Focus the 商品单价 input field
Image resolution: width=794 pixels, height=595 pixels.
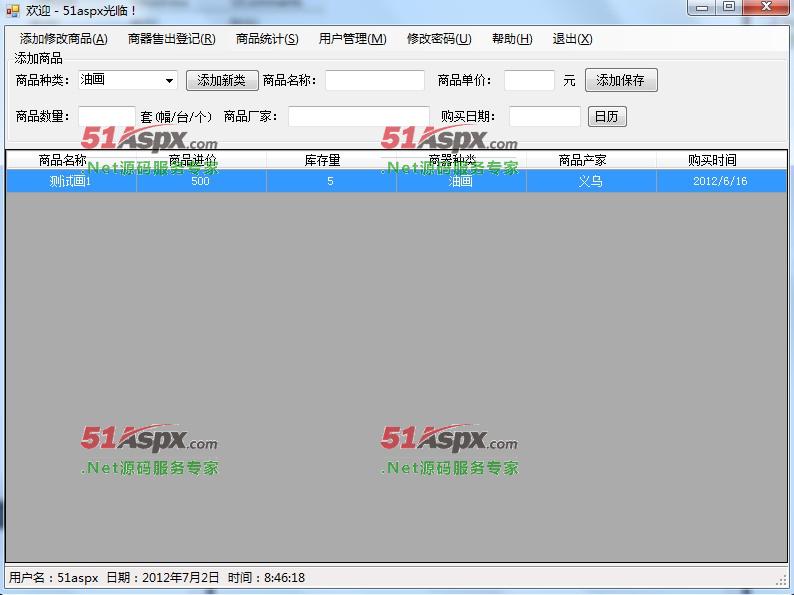[529, 81]
